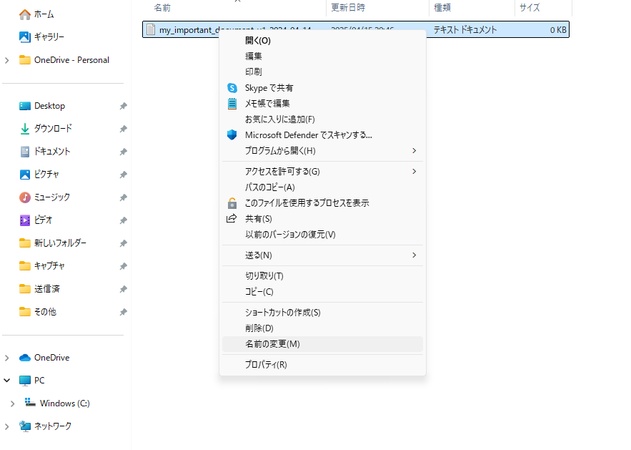Screen dimensions: 631x450
Task: Click the OneDrive cloud icon
Action: (x=25, y=357)
